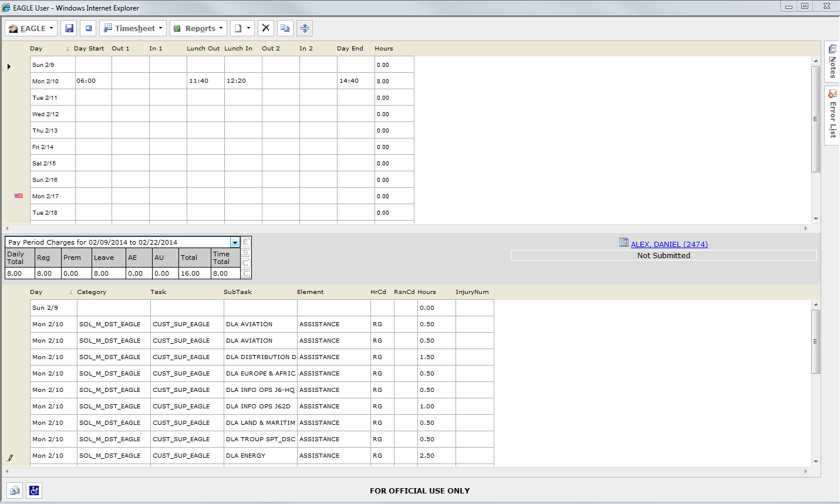This screenshot has width=840, height=504.
Task: Sort the upper grid by Day column header
Action: pyautogui.click(x=36, y=49)
